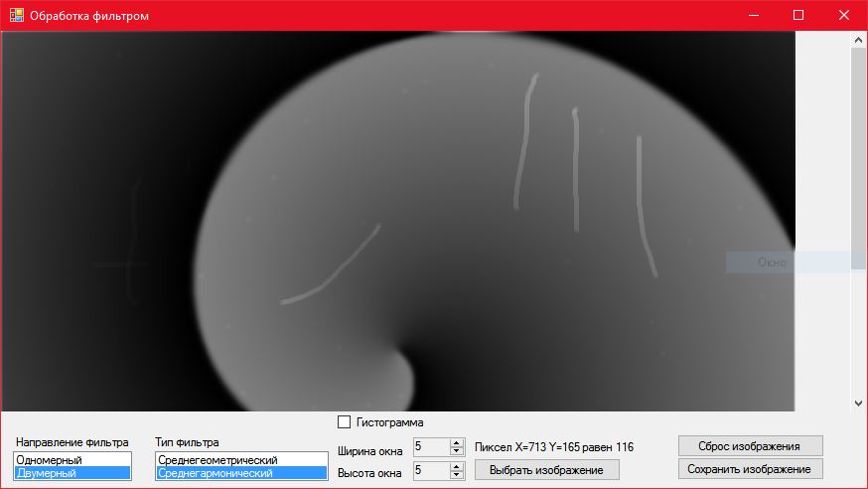The image size is (868, 489).
Task: Increase Ширина окна with up arrow
Action: click(x=457, y=442)
